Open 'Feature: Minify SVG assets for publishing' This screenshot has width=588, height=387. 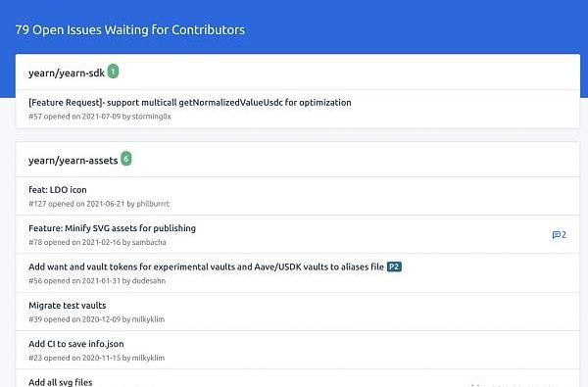[x=112, y=228]
